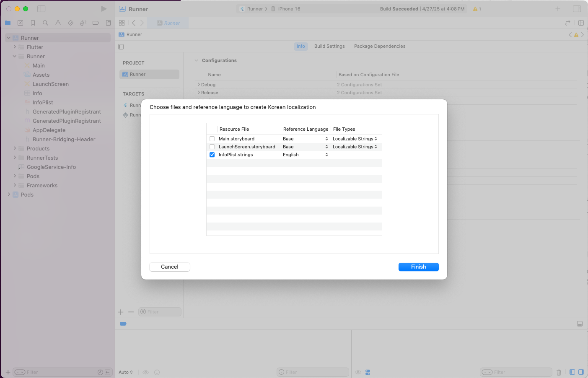This screenshot has height=378, width=588.
Task: Expand the Flutter folder
Action: click(15, 47)
